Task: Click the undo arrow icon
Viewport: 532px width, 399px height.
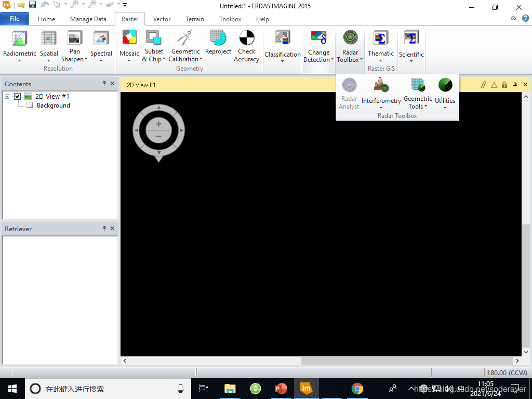Action: [x=45, y=5]
